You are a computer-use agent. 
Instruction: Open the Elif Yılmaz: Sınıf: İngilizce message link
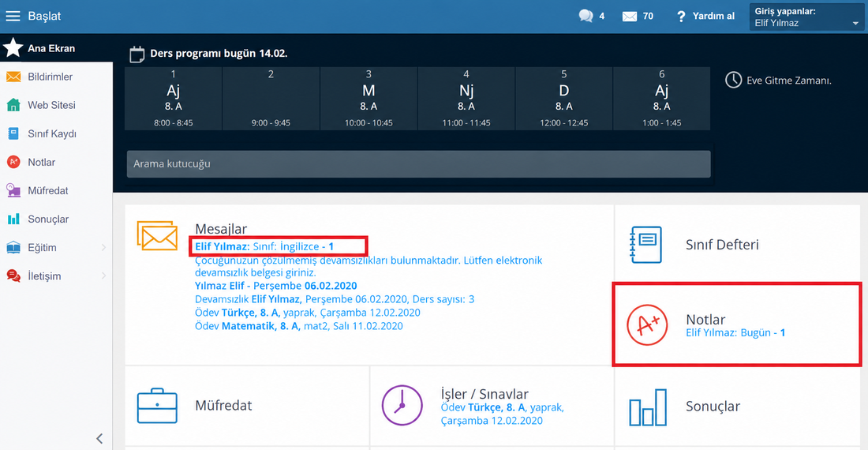tap(264, 246)
